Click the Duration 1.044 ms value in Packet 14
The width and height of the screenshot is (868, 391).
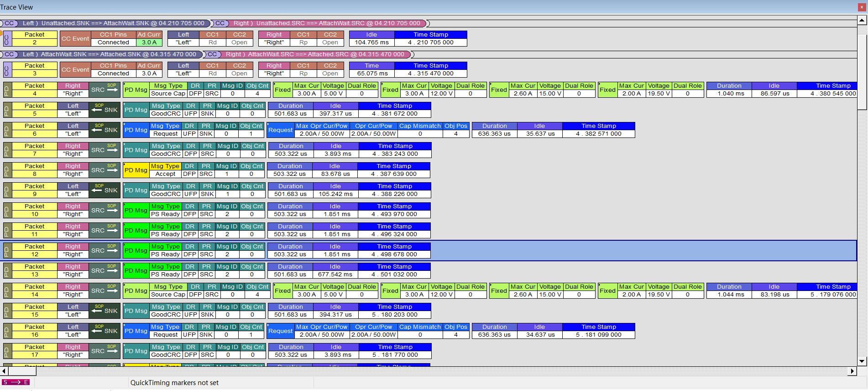point(729,295)
